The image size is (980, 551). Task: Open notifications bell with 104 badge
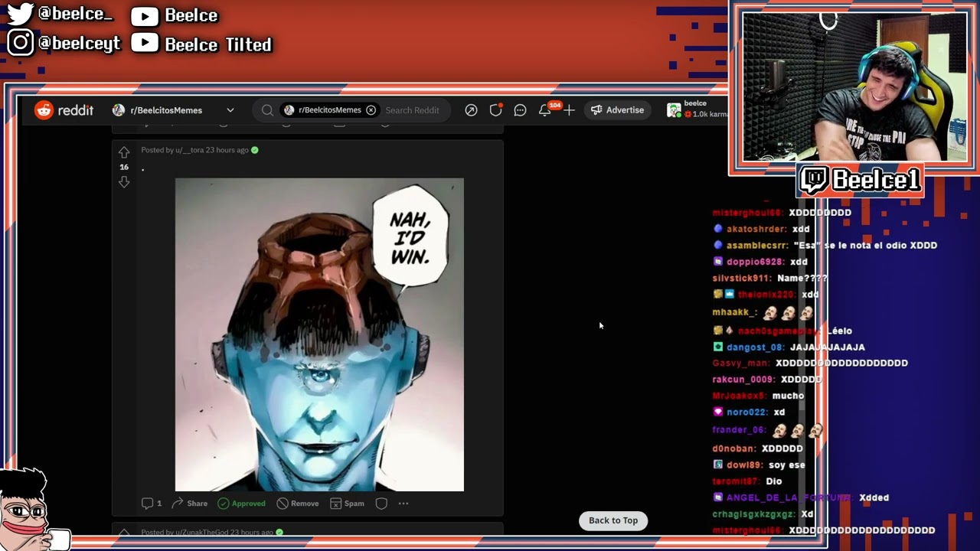pyautogui.click(x=545, y=110)
